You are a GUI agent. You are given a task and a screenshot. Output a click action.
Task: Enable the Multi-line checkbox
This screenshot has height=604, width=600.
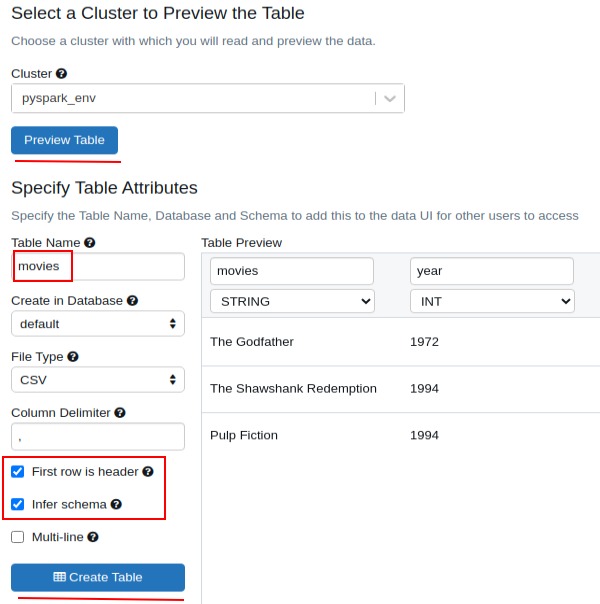click(x=18, y=537)
